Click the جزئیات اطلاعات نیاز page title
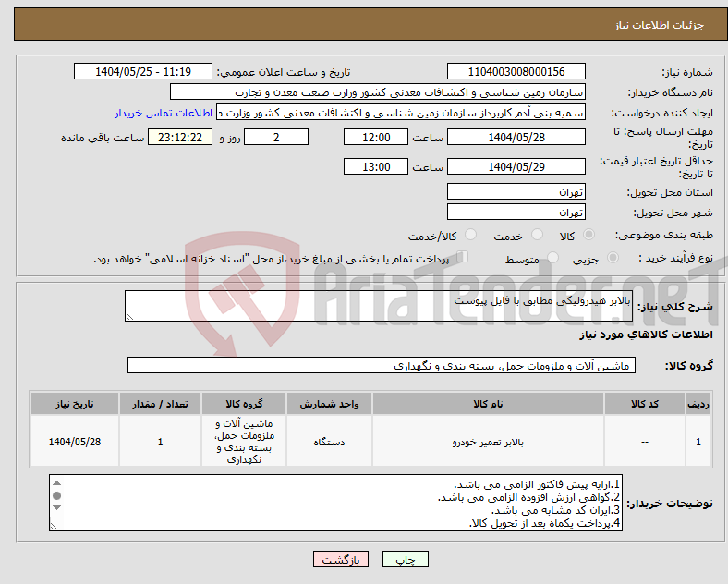Image resolution: width=728 pixels, height=584 pixels. coord(660,25)
